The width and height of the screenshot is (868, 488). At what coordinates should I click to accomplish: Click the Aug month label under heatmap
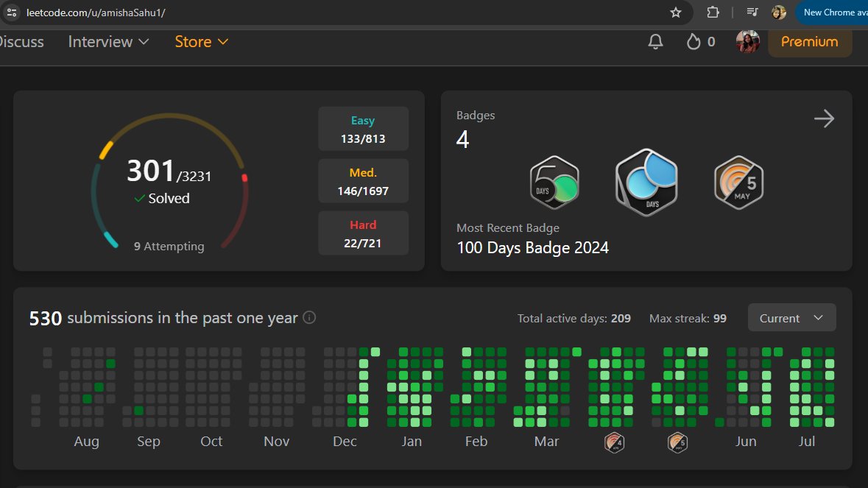pos(86,441)
